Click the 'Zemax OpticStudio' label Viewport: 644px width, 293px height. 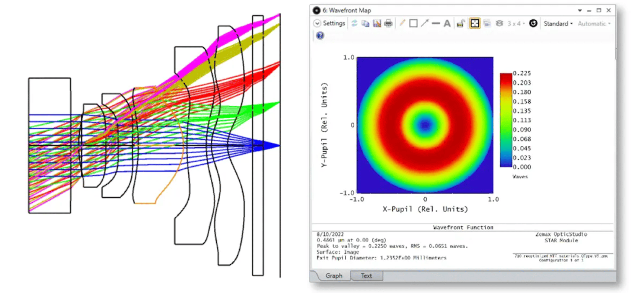[561, 234]
